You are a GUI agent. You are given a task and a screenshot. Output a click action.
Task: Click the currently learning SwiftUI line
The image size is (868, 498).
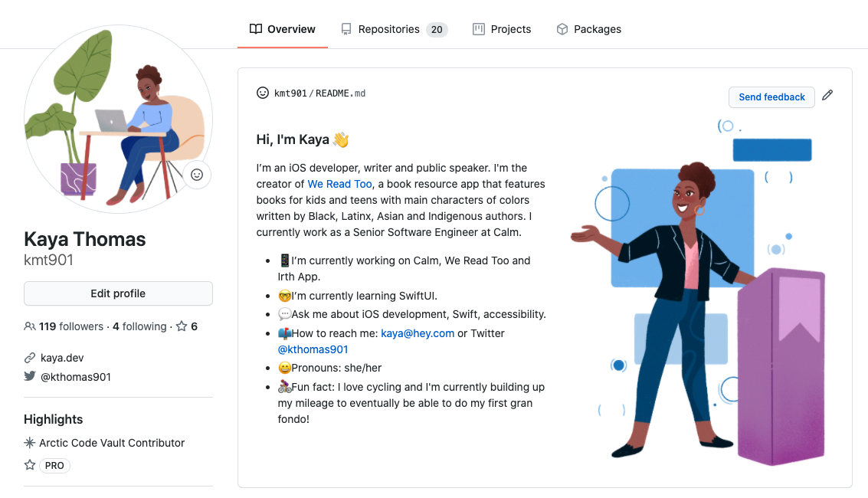[x=358, y=296]
